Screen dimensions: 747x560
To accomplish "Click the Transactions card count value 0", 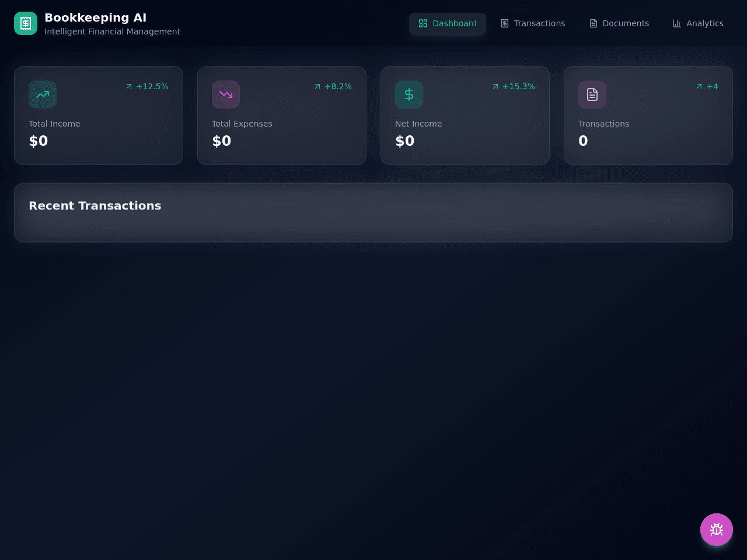I will click(583, 141).
